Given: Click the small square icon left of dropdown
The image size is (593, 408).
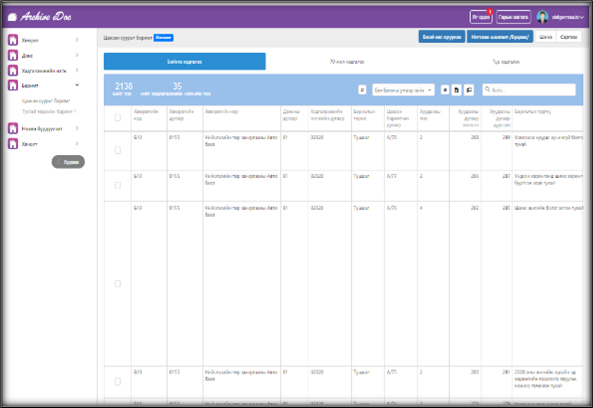Looking at the screenshot, I should coord(362,90).
